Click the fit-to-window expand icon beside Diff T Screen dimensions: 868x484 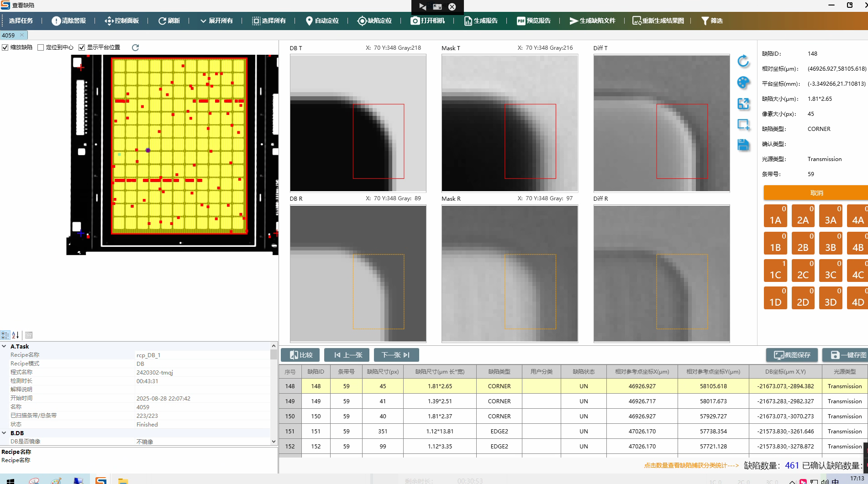pos(743,104)
